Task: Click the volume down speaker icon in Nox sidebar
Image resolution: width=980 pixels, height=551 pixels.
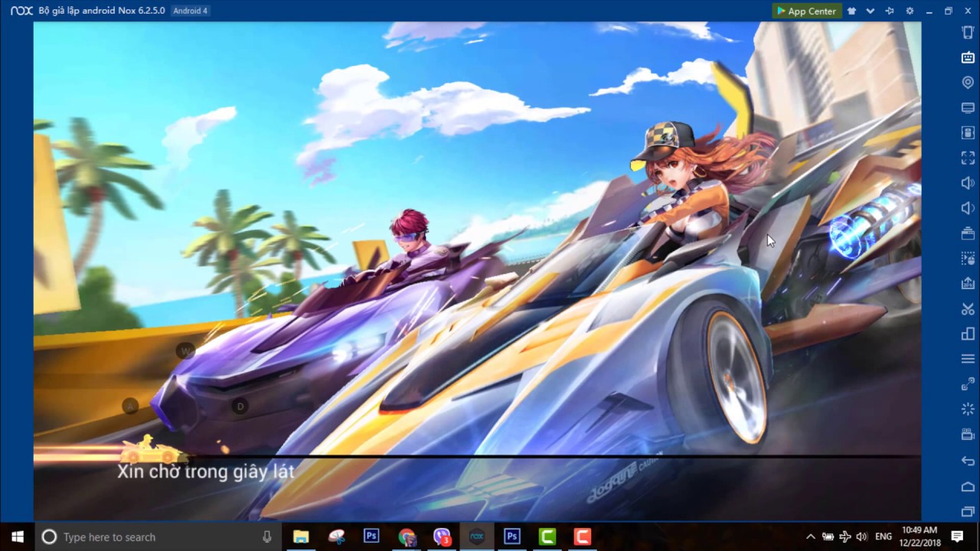Action: [968, 208]
